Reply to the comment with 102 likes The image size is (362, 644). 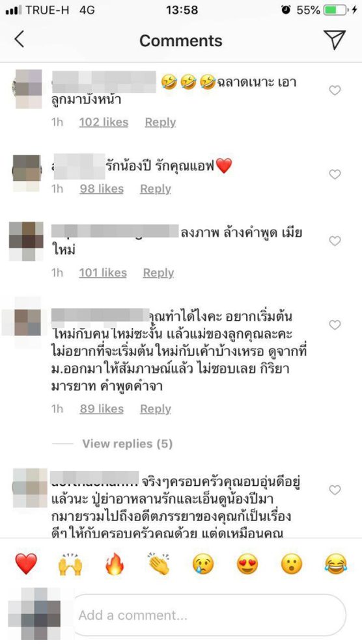coord(160,122)
